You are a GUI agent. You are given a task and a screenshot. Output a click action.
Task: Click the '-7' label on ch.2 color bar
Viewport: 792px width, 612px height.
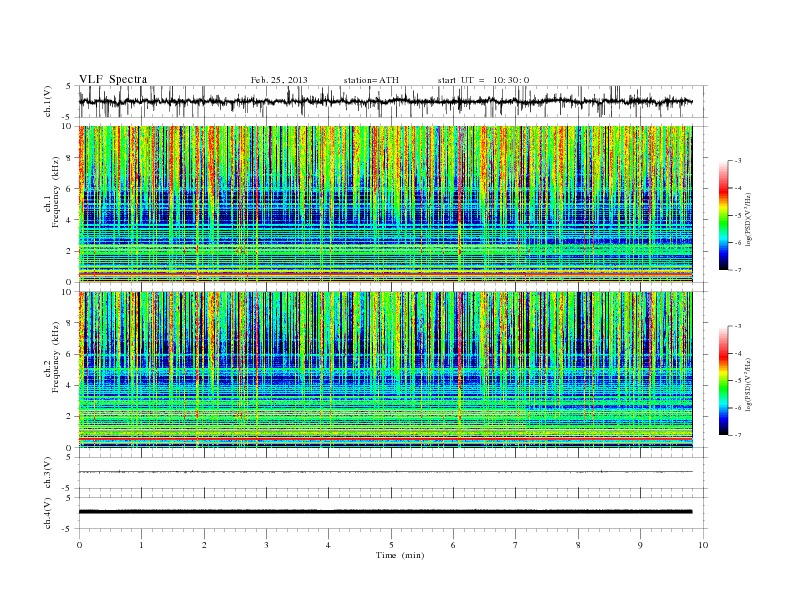click(737, 435)
